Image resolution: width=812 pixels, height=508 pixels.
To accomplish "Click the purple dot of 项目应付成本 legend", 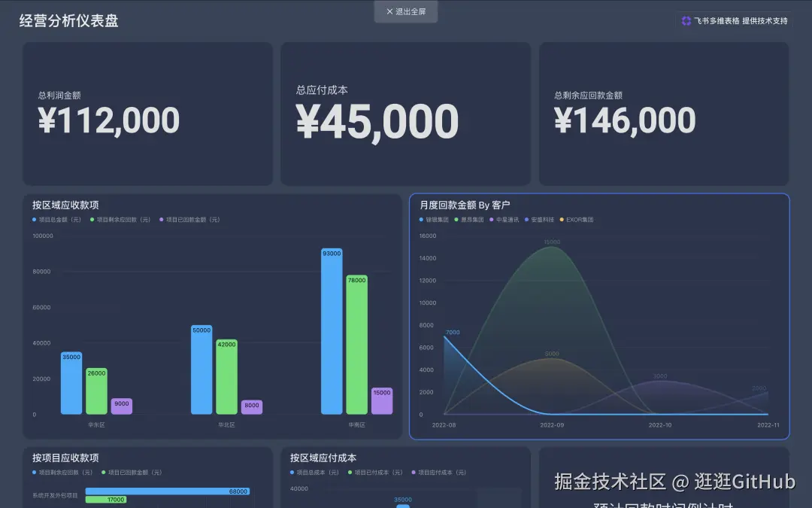I will click(x=414, y=472).
